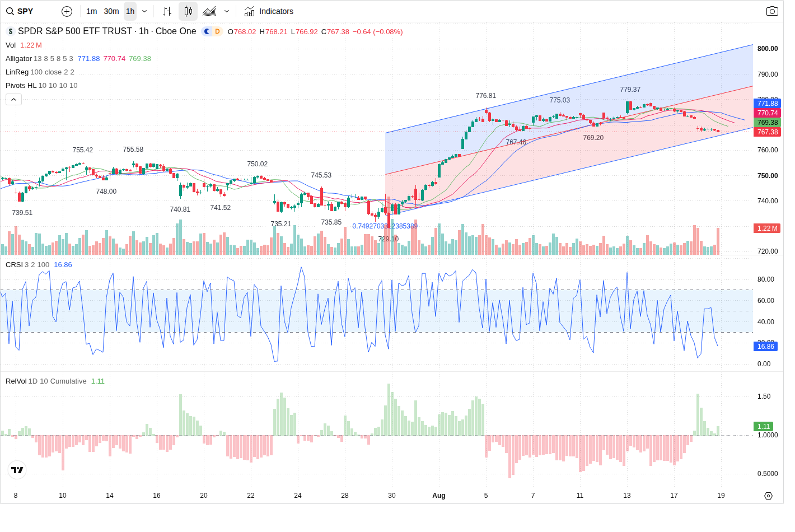Switch to 30m timeframe
Viewport: 795px width, 532px height.
point(111,11)
